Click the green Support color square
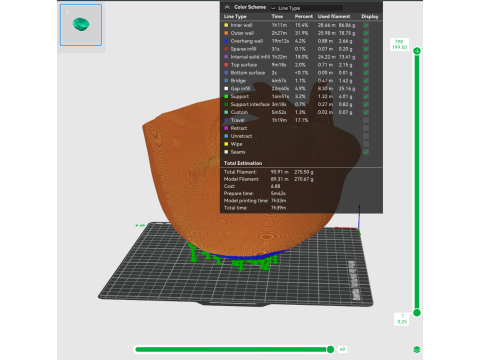480x360 pixels. (226, 96)
